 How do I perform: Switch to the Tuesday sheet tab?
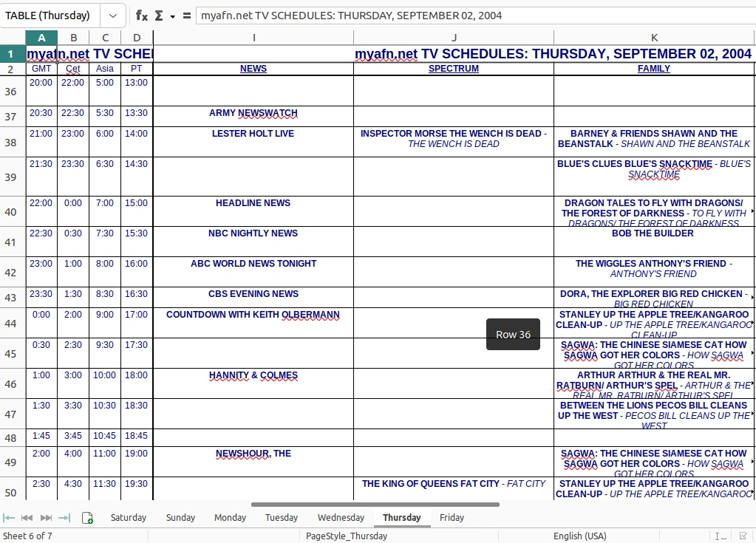281,517
